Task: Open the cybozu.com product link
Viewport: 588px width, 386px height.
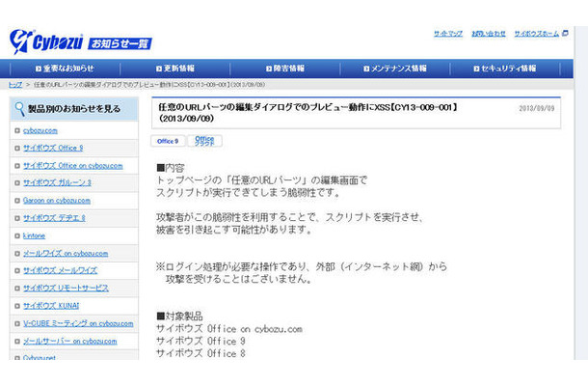Action: click(40, 130)
